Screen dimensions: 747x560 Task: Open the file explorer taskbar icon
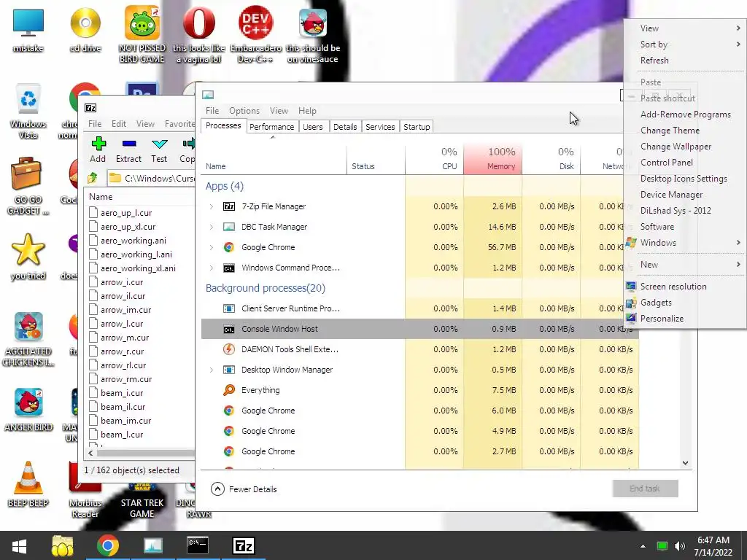click(63, 545)
